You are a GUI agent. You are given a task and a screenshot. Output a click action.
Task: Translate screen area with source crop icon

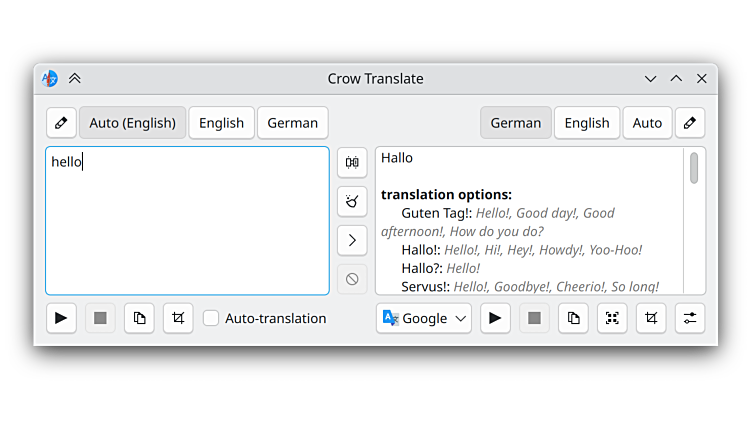coord(178,318)
